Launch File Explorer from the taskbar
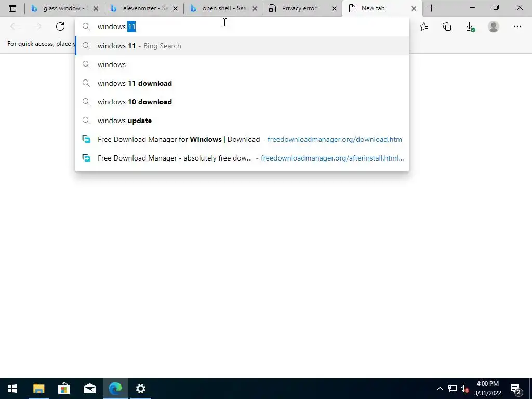Image resolution: width=532 pixels, height=399 pixels. point(38,389)
